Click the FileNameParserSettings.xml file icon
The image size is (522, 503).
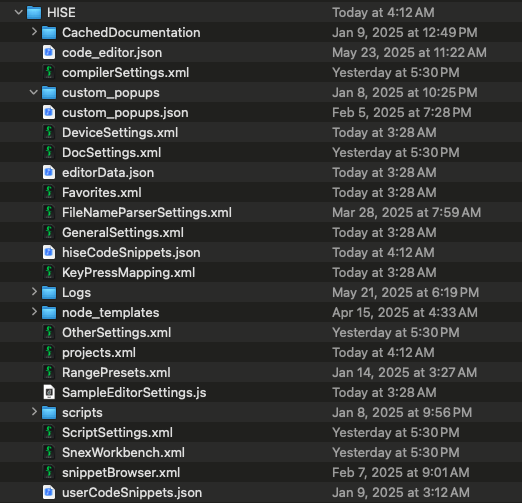(49, 212)
